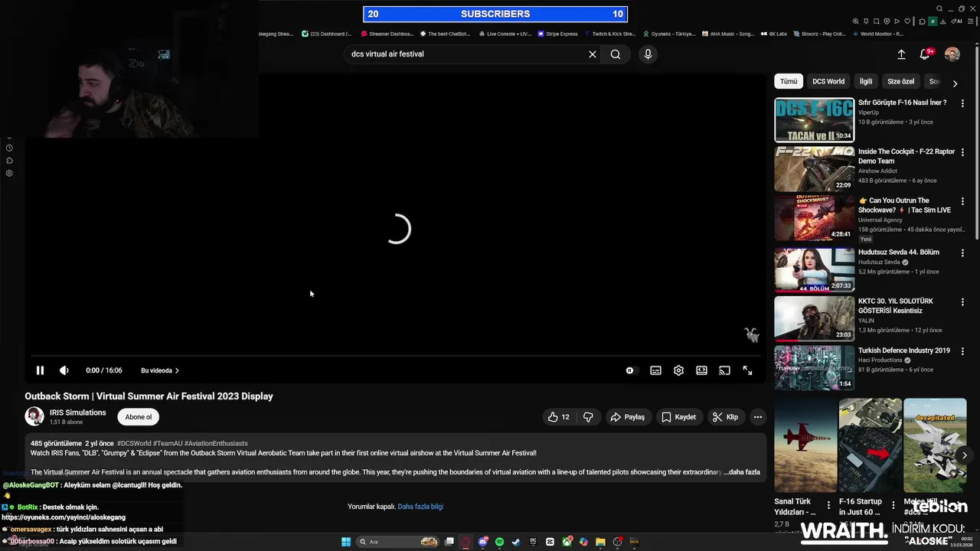Image resolution: width=980 pixels, height=551 pixels.
Task: Open the account avatar menu
Action: pos(952,54)
